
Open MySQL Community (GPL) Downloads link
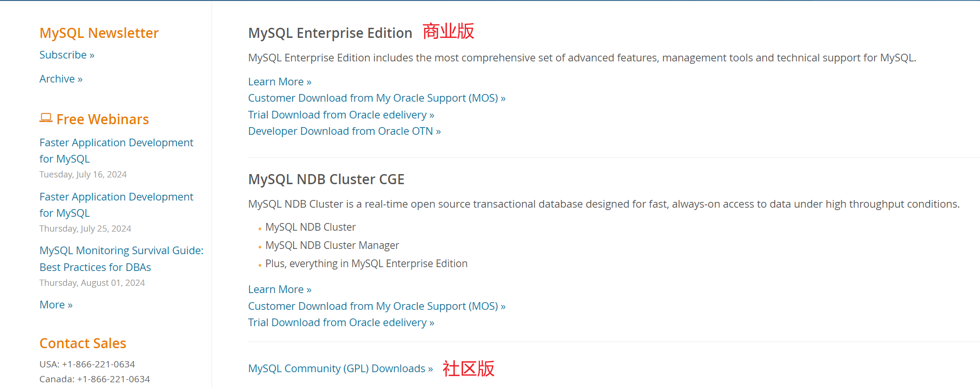[340, 369]
